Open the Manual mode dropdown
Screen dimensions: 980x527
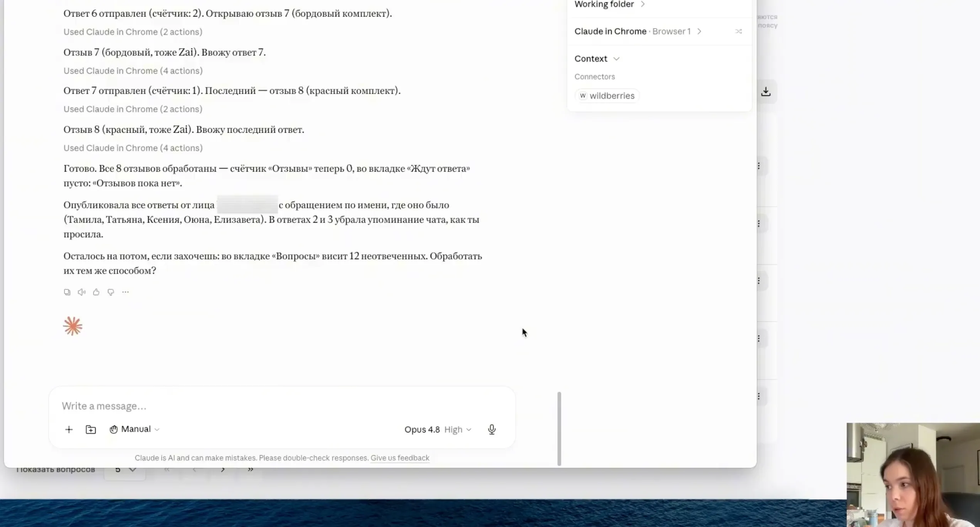(135, 429)
